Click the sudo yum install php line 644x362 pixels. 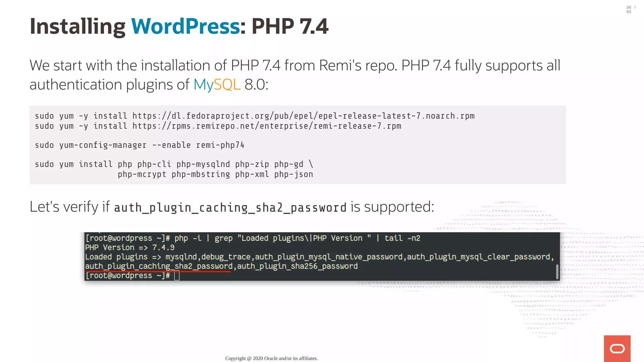click(x=174, y=164)
